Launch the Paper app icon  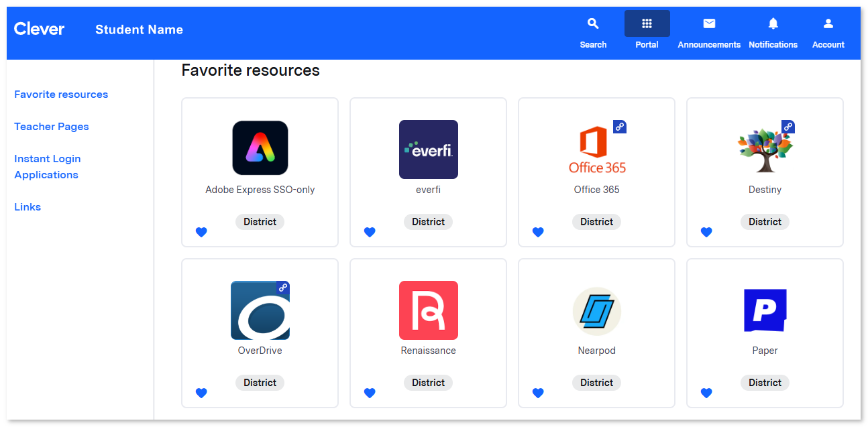765,310
